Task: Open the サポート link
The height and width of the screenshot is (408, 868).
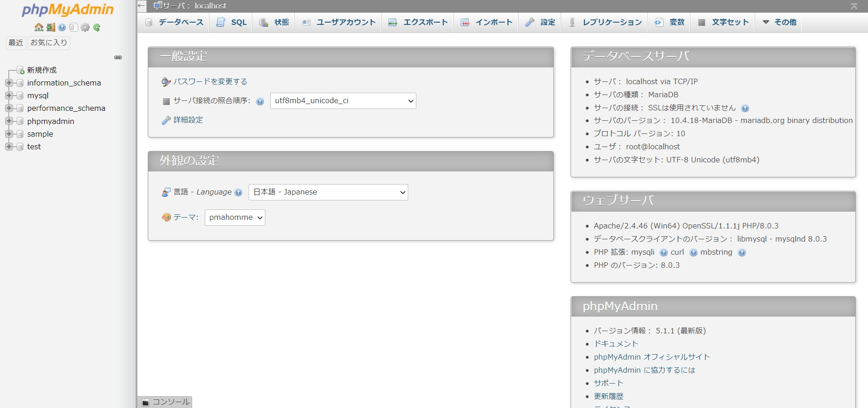Action: point(609,383)
